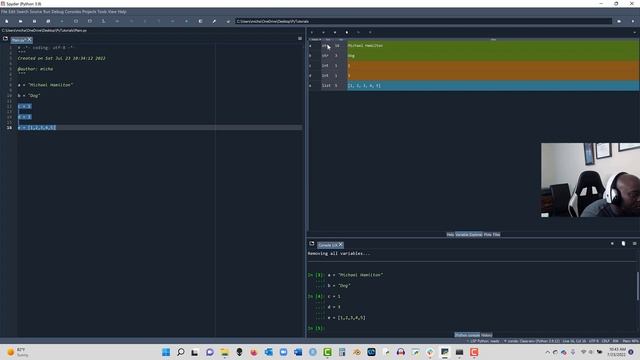
Task: Switch to the Help pane tab
Action: (x=450, y=235)
